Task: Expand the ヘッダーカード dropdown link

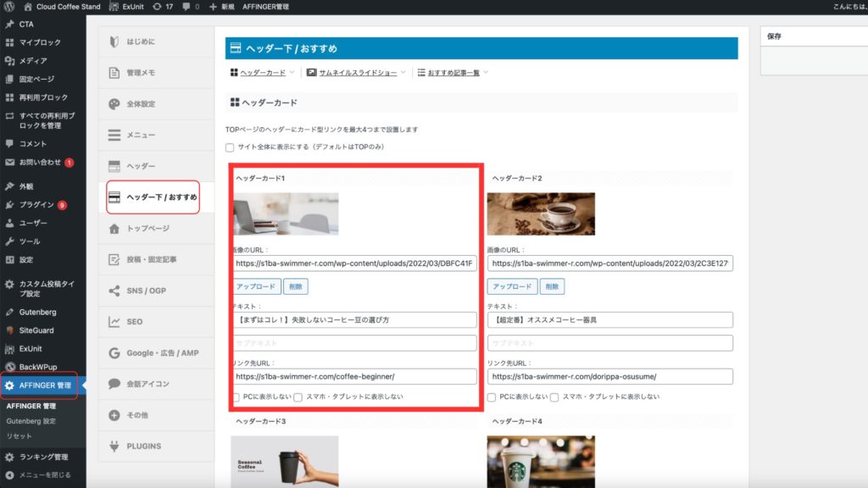Action: (x=263, y=73)
